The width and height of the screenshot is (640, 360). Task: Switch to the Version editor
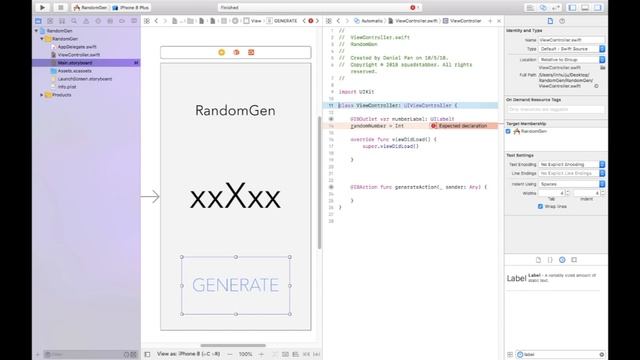[x=556, y=8]
